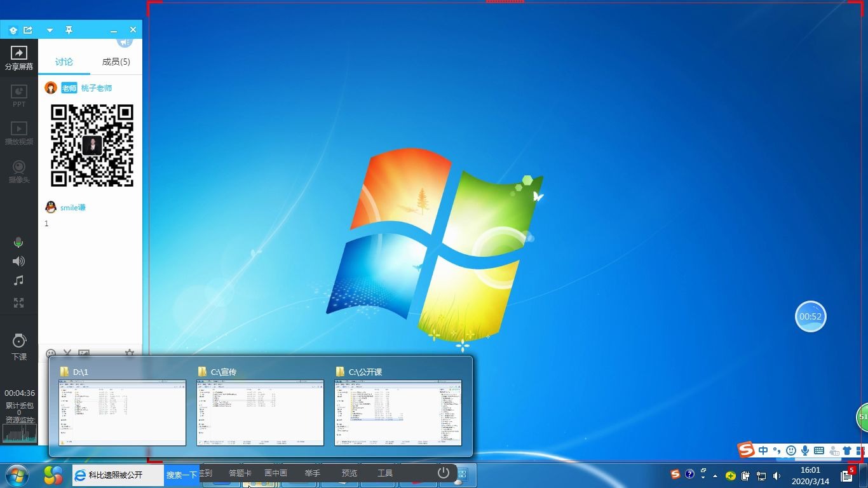The image size is (868, 488).
Task: Click the system volume speaker tray icon
Action: [776, 475]
